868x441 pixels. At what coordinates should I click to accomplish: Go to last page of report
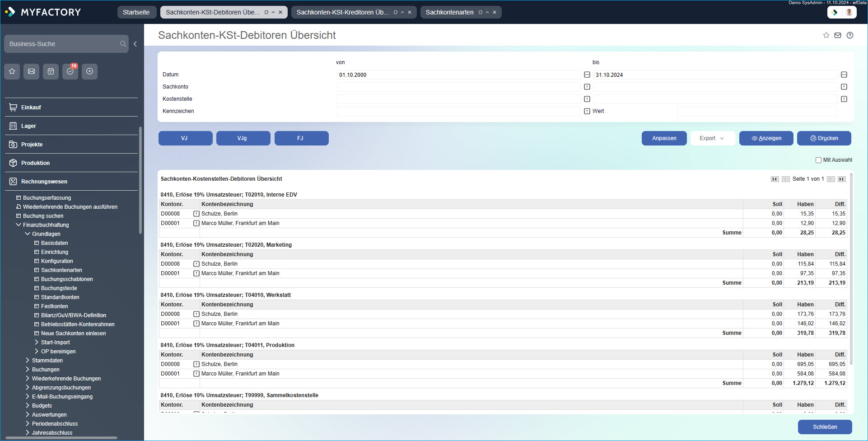pos(842,179)
